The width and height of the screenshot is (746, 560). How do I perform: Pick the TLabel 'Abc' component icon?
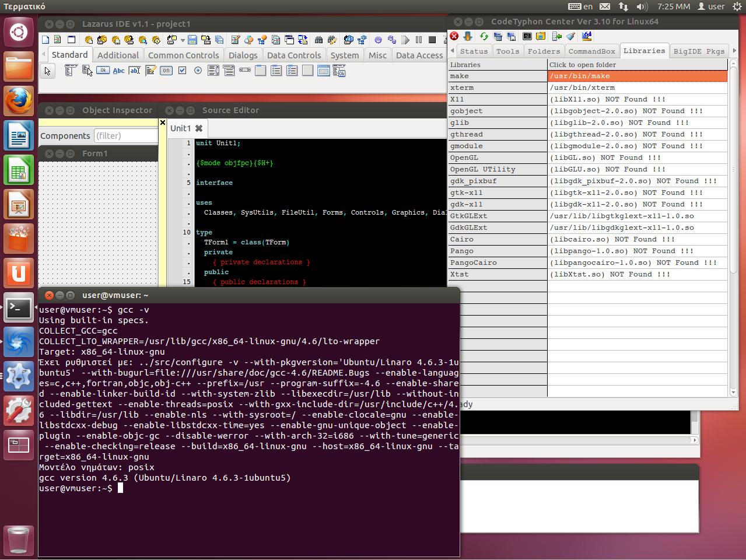pyautogui.click(x=118, y=71)
